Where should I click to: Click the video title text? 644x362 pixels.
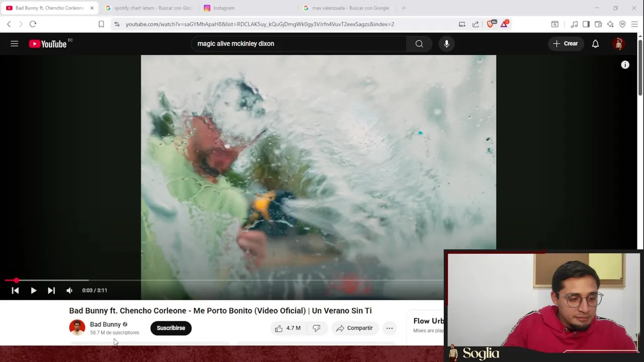pos(220,311)
